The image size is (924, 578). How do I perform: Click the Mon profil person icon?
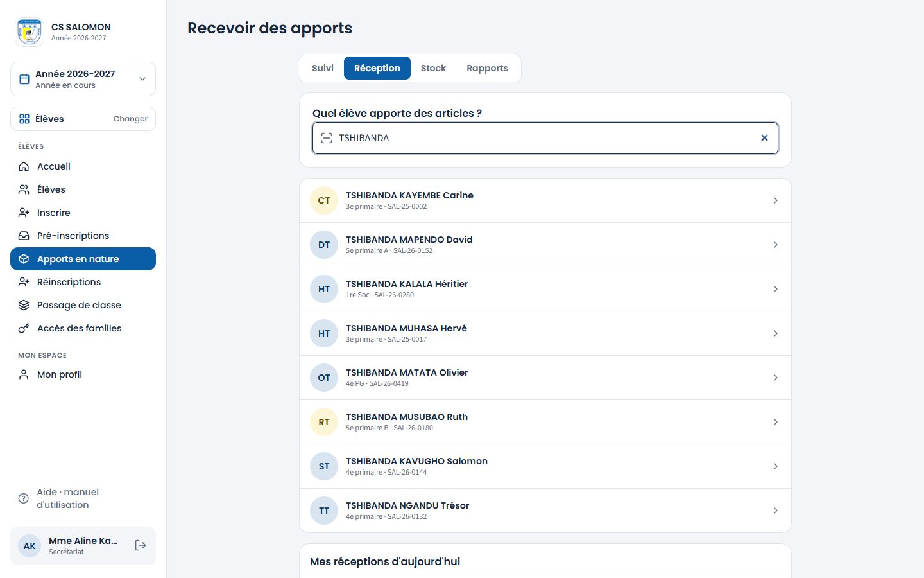(x=24, y=374)
